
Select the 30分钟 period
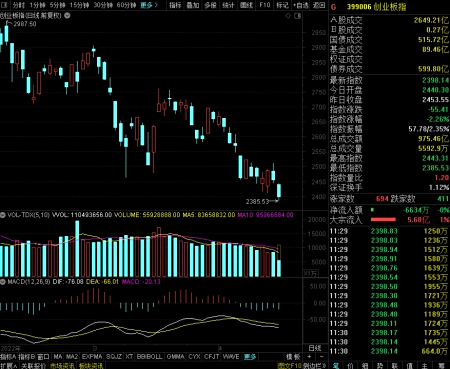103,5
